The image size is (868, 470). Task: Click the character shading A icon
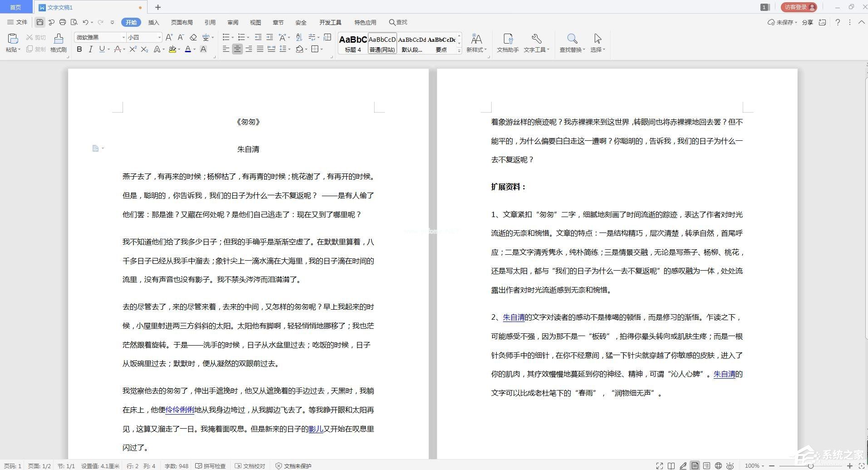point(203,49)
